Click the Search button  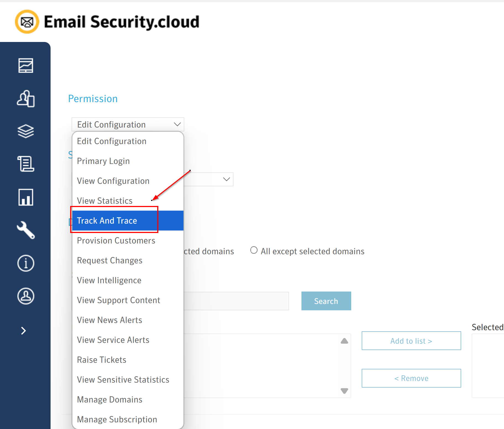click(x=326, y=301)
